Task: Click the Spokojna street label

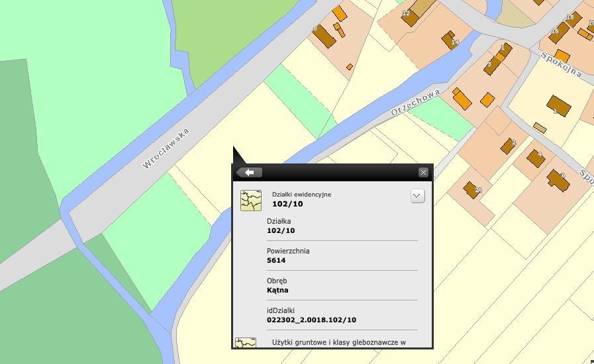Action: tap(562, 64)
